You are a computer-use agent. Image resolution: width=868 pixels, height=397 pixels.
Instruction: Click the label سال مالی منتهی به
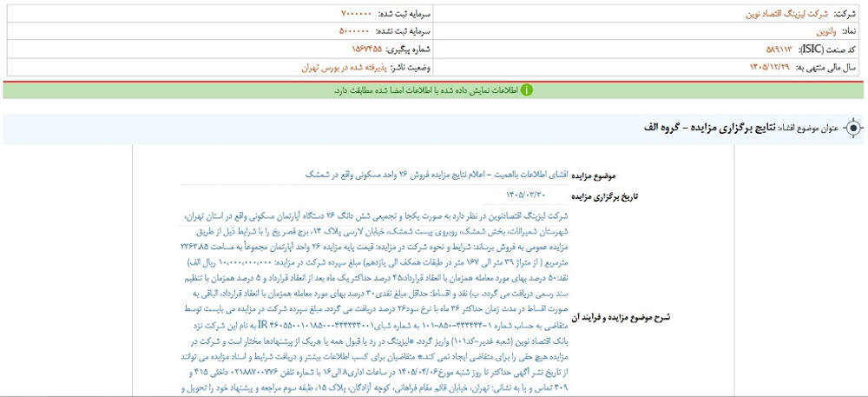(827, 67)
